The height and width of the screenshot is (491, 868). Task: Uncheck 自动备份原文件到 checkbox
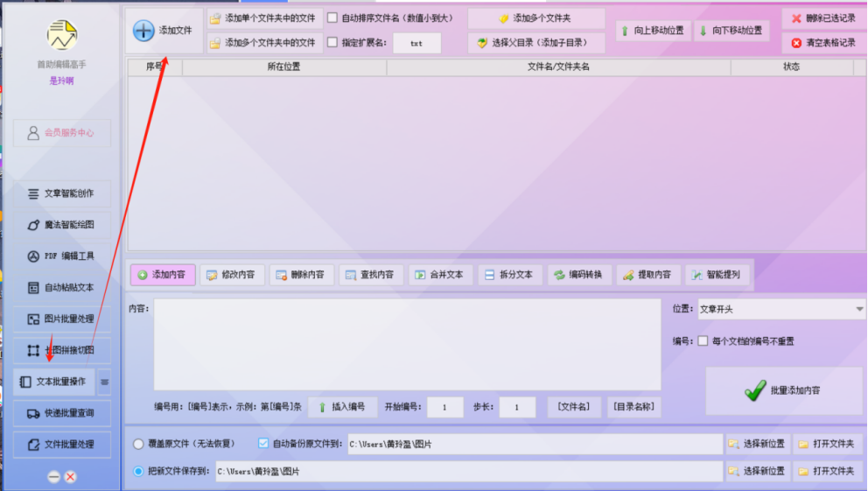(263, 444)
